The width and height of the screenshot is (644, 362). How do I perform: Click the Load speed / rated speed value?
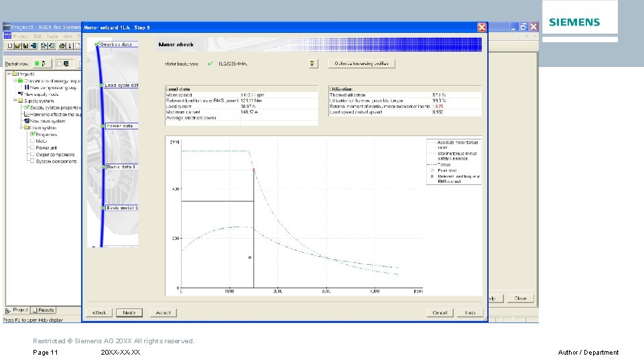438,112
